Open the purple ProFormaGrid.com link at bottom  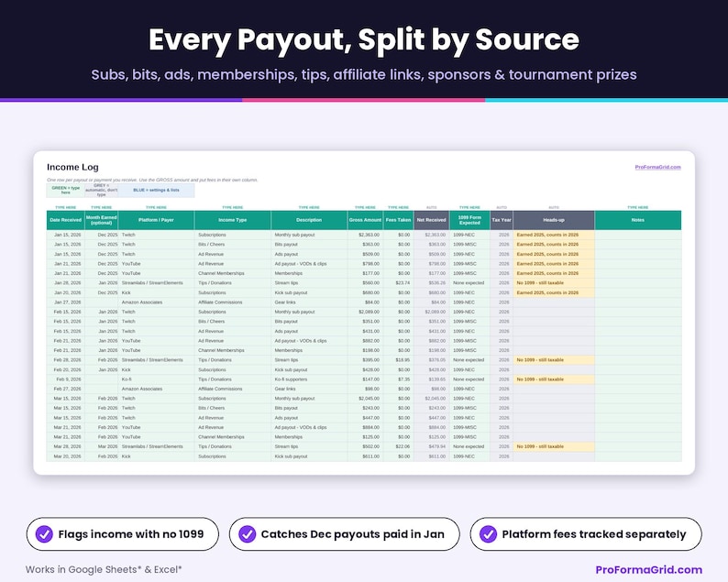click(648, 569)
